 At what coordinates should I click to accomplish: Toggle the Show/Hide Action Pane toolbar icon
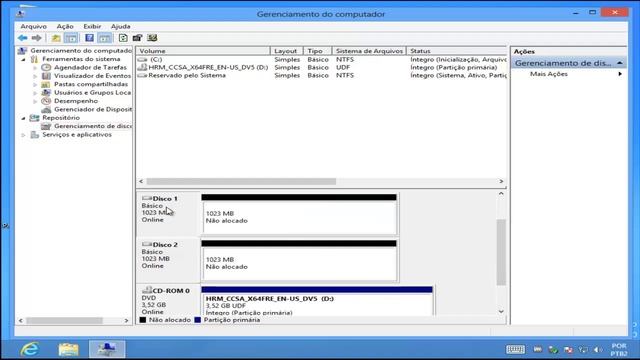[x=104, y=38]
